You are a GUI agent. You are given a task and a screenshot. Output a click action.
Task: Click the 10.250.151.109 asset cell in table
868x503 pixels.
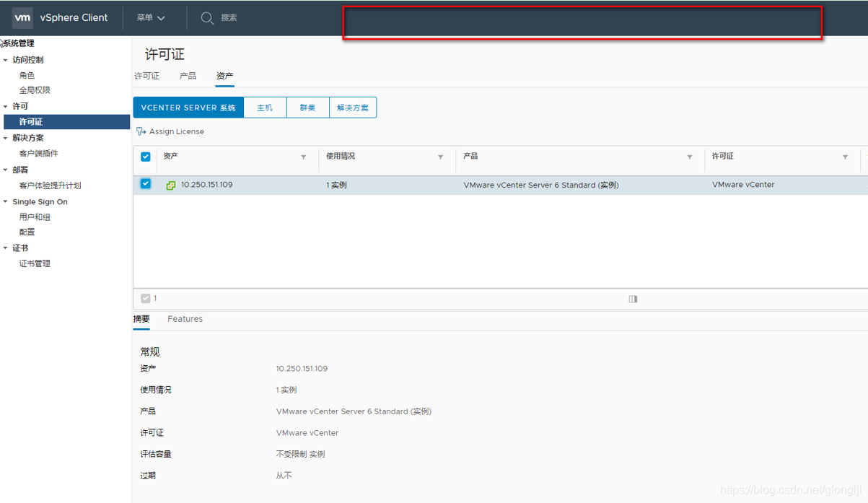click(x=206, y=185)
